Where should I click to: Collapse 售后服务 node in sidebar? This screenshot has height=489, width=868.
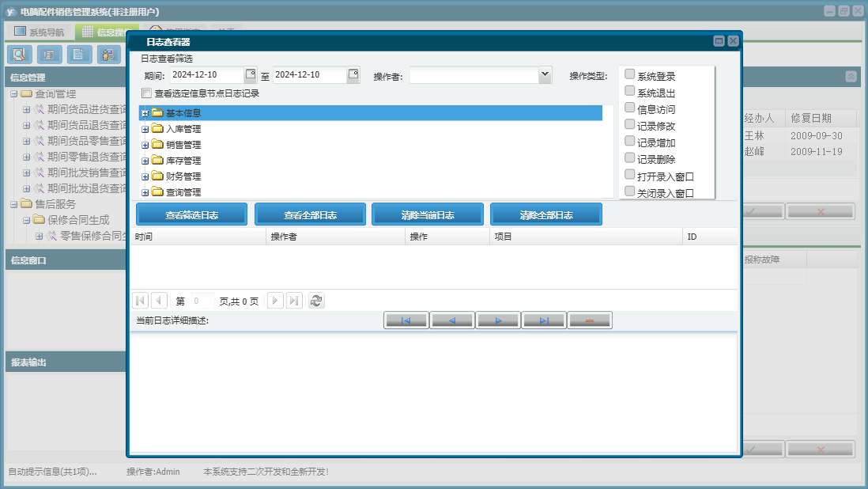[x=14, y=204]
